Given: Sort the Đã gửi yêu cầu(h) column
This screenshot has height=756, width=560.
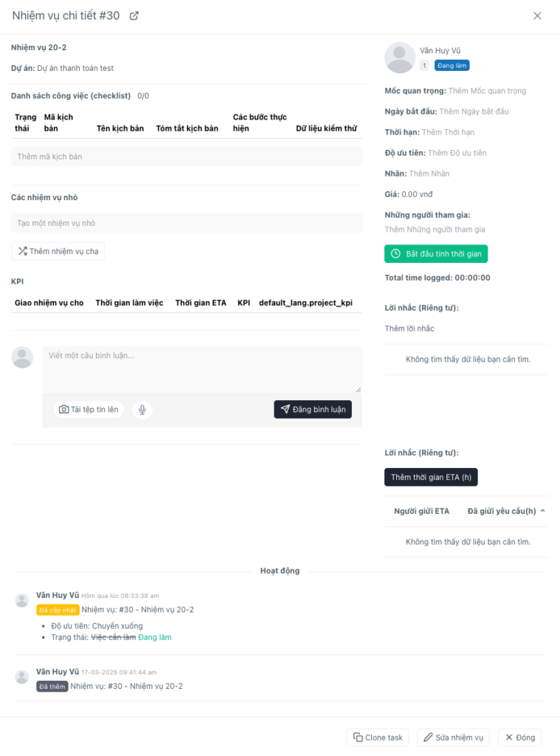Looking at the screenshot, I should (x=506, y=511).
